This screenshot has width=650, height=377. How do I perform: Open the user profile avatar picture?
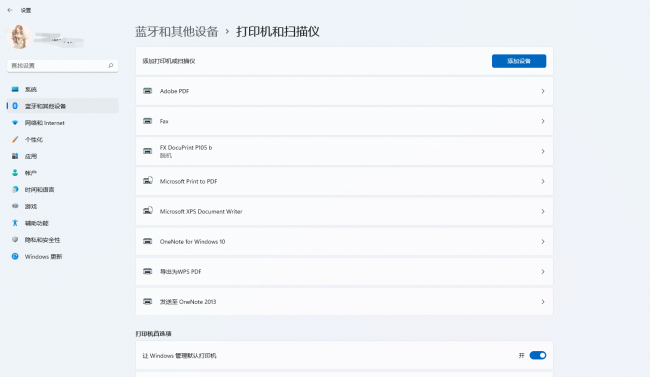coord(19,36)
